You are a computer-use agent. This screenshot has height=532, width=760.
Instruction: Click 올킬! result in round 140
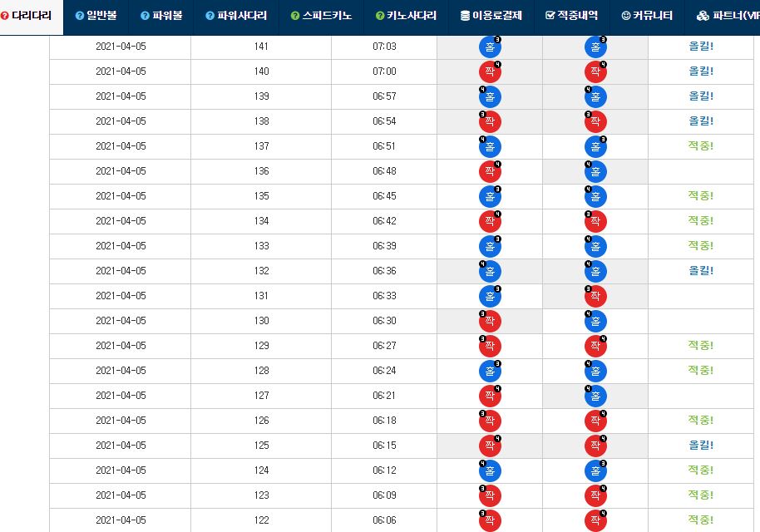(x=701, y=71)
